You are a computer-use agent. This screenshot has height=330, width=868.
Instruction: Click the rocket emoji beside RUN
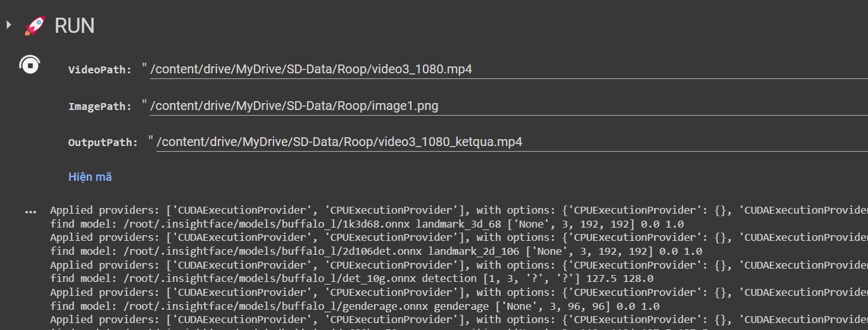35,26
